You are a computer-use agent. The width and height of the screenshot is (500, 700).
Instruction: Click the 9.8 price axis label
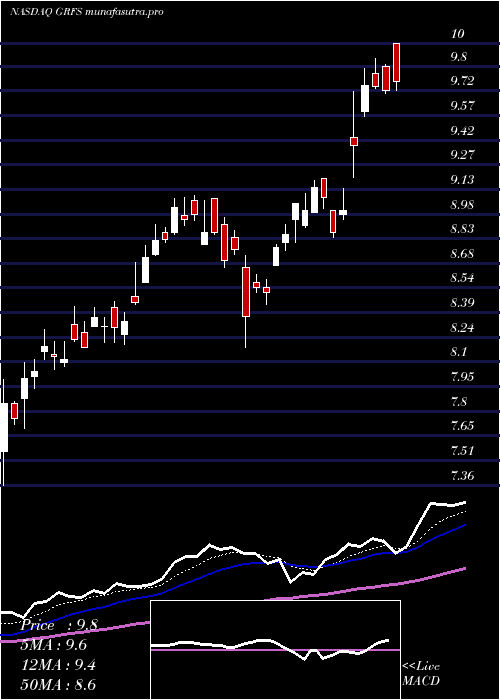pyautogui.click(x=459, y=57)
